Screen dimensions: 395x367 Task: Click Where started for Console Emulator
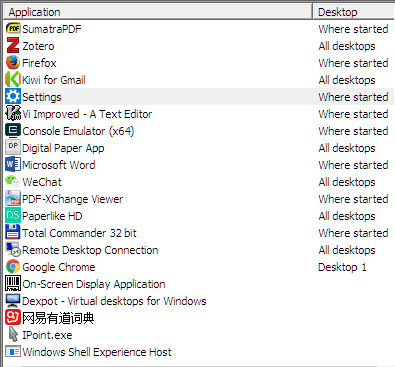pyautogui.click(x=353, y=131)
